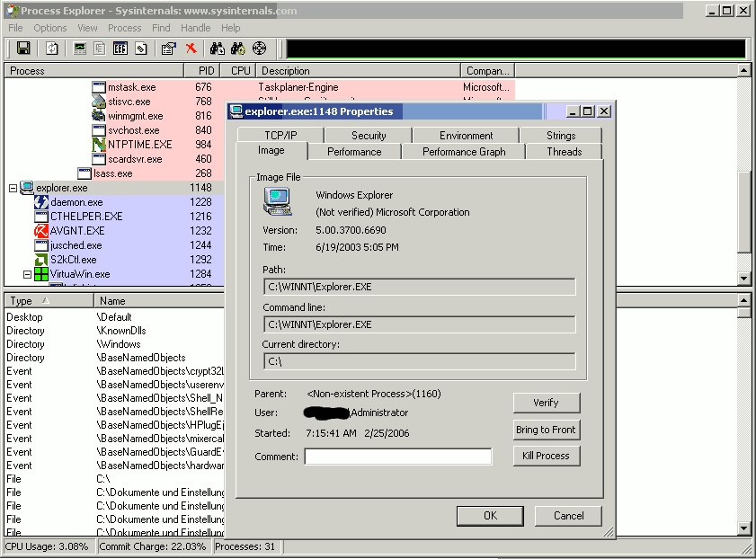Select the \Default desktop handle row
Screen dimensions: 756x559
pos(115,317)
